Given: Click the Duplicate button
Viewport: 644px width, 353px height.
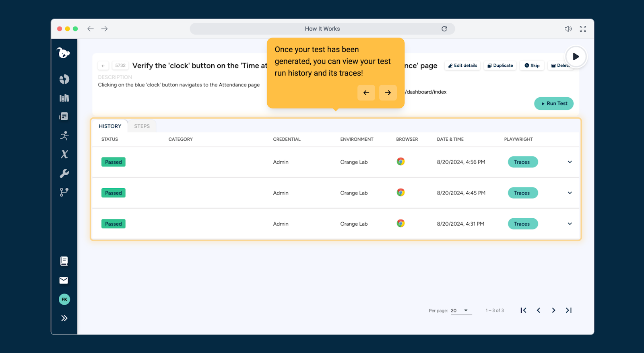Looking at the screenshot, I should point(500,66).
